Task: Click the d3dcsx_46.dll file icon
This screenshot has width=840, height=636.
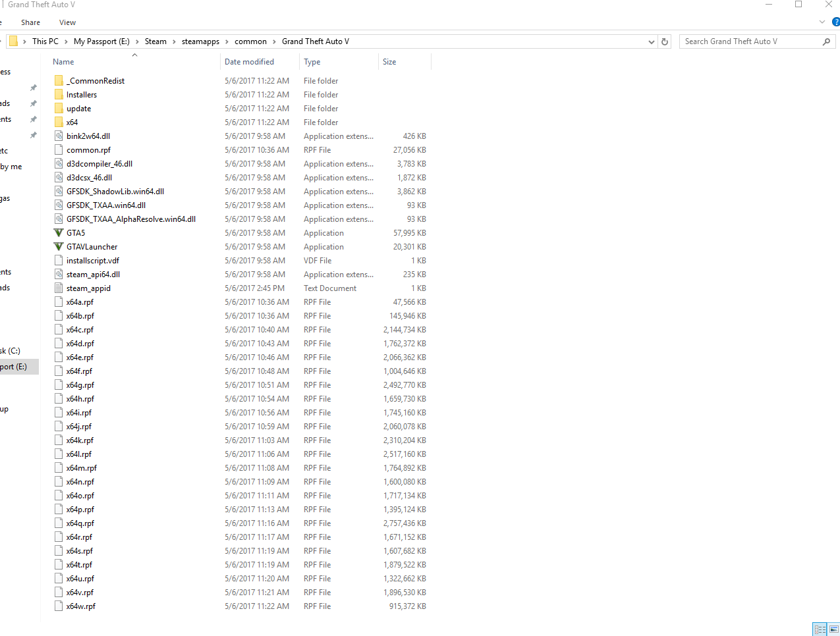Action: click(x=59, y=178)
